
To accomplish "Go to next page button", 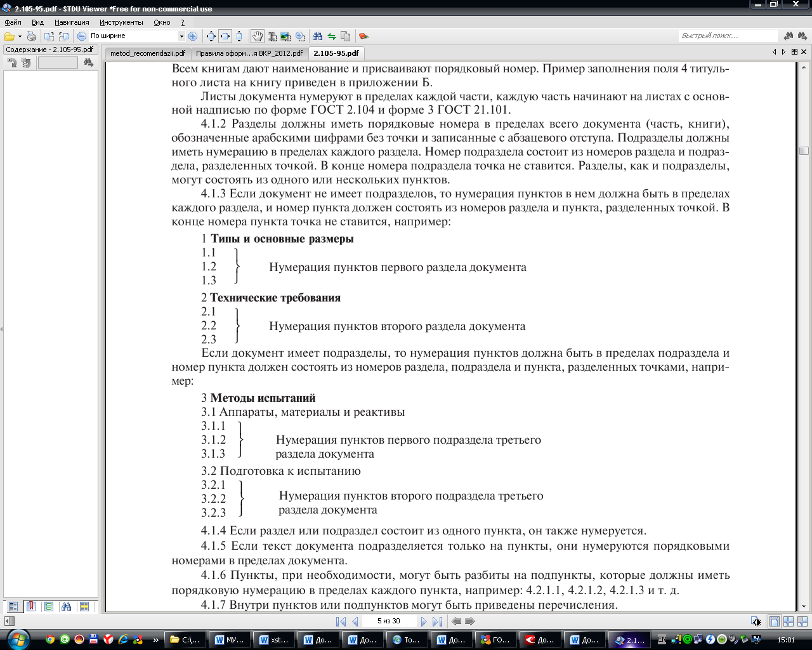I will click(424, 621).
